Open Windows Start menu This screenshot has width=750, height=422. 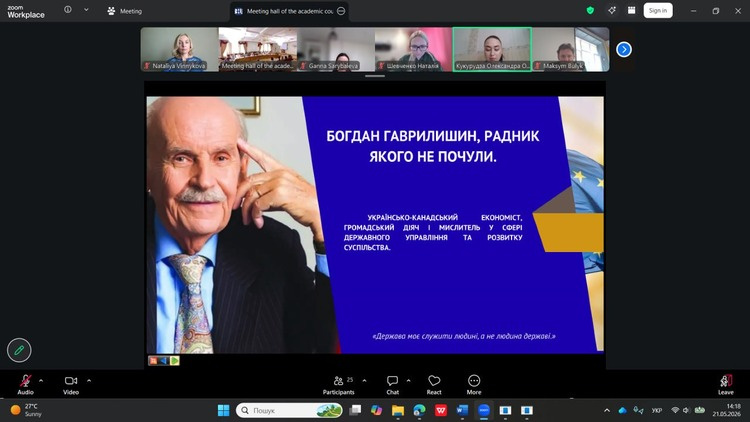[223, 411]
